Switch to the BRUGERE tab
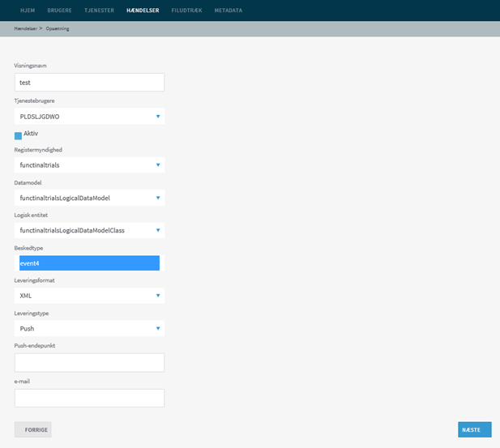The image size is (500, 448). (59, 11)
